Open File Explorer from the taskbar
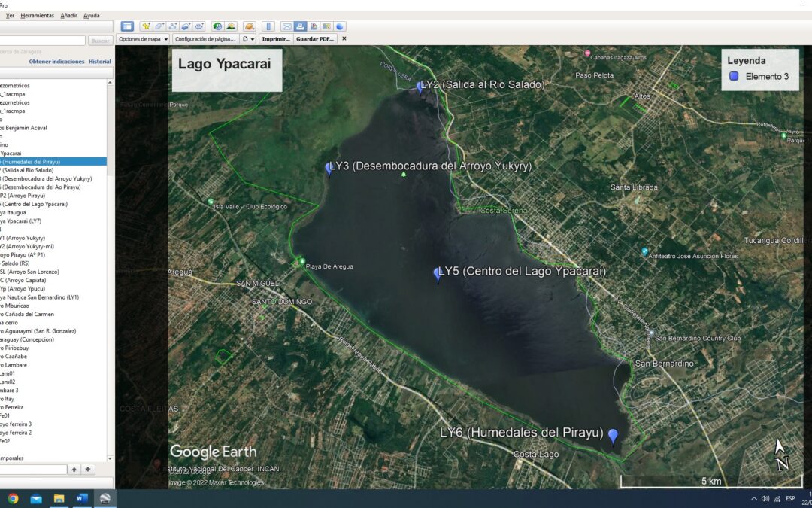The height and width of the screenshot is (508, 812). [59, 499]
